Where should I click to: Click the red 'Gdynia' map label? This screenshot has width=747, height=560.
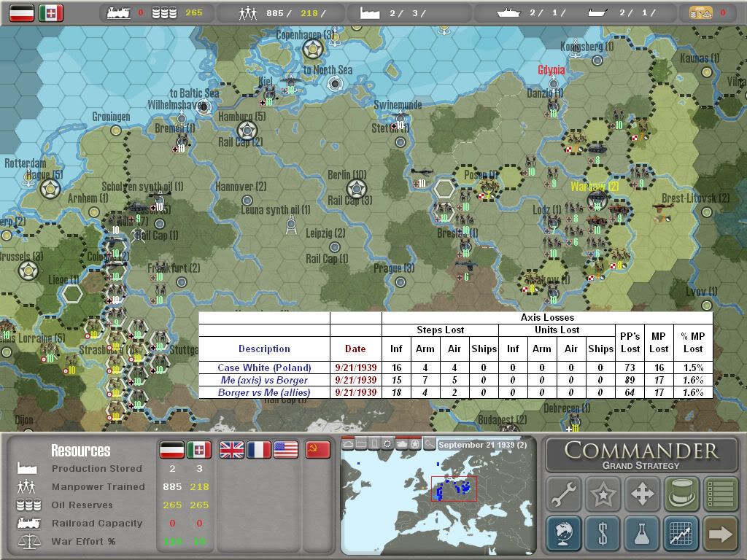pos(551,71)
